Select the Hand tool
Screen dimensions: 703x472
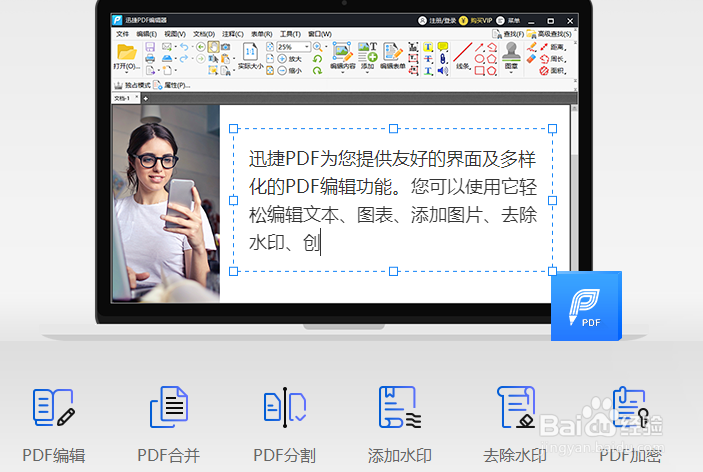(x=213, y=47)
